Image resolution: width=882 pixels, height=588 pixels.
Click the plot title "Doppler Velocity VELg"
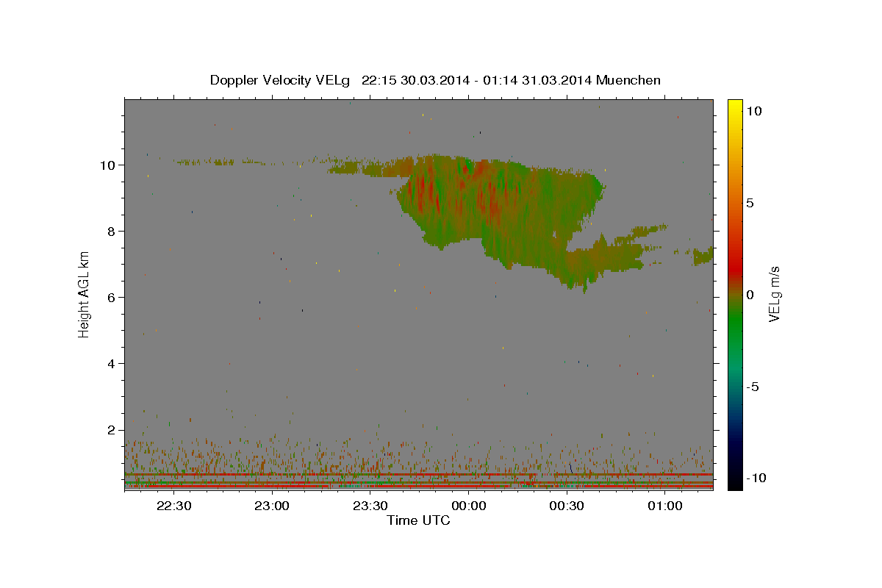(279, 80)
